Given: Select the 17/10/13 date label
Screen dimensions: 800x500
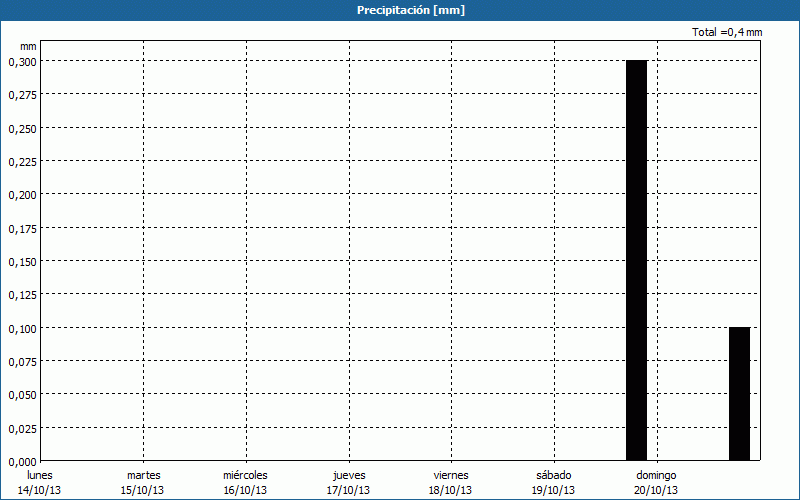Looking at the screenshot, I should [x=348, y=490].
